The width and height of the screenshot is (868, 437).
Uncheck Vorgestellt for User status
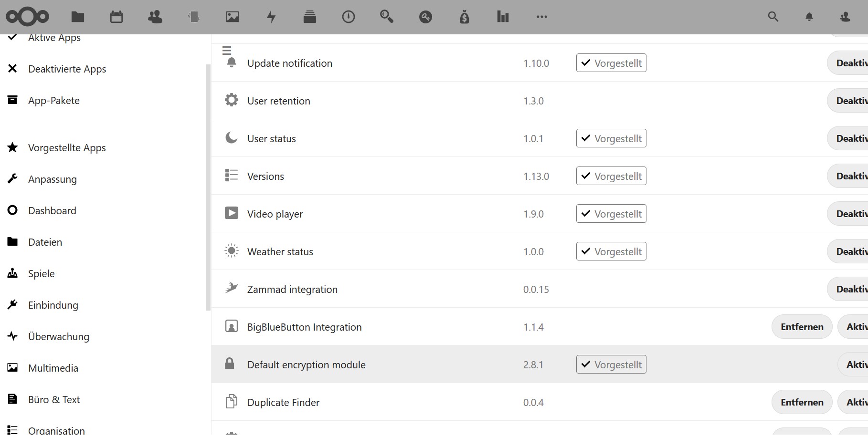611,138
